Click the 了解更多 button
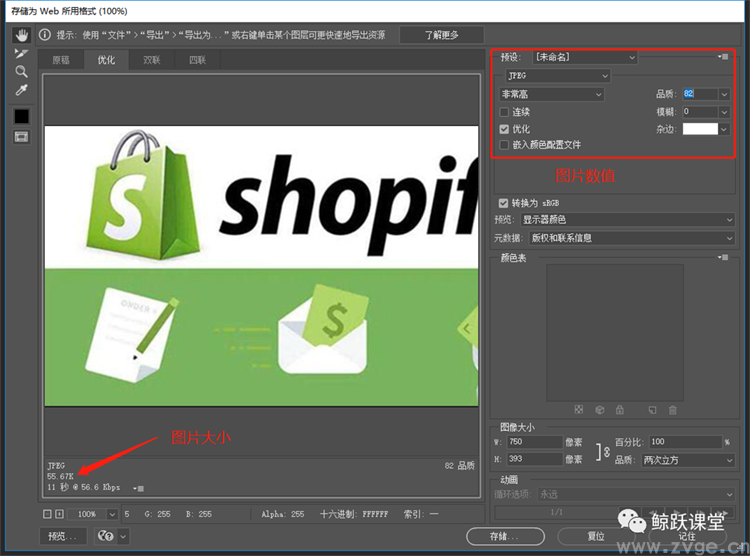This screenshot has width=750, height=556. (x=441, y=35)
